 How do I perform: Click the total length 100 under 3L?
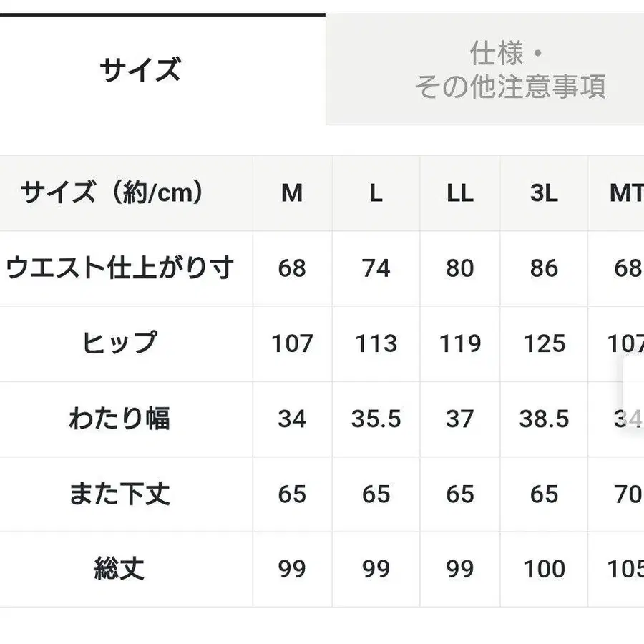point(543,569)
